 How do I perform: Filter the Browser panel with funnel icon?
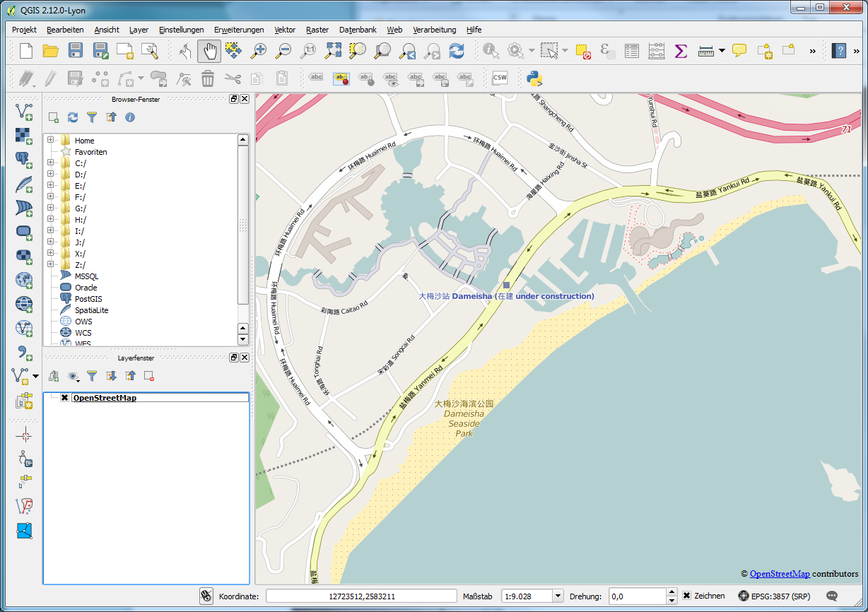coord(92,117)
